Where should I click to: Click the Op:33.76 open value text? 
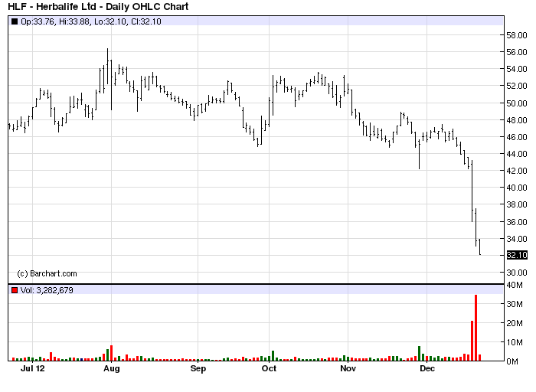tap(38, 21)
